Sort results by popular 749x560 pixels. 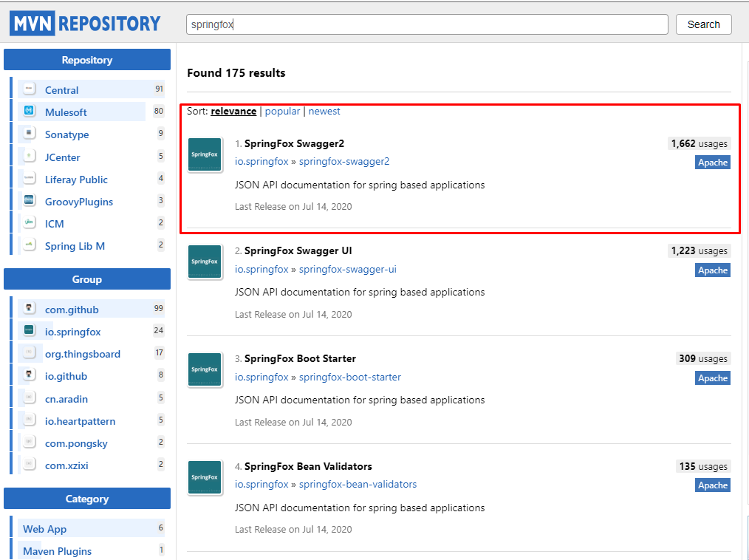pos(282,112)
